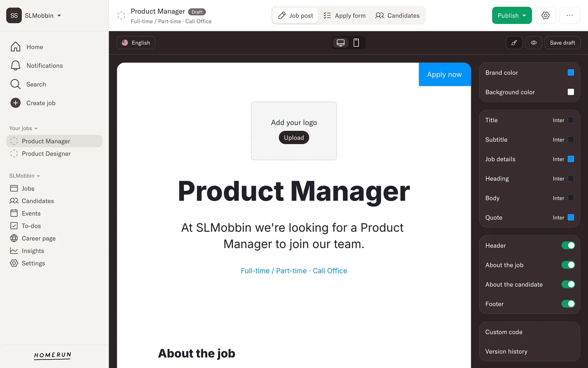This screenshot has width=588, height=368.
Task: Click the desktop preview icon
Action: (341, 43)
